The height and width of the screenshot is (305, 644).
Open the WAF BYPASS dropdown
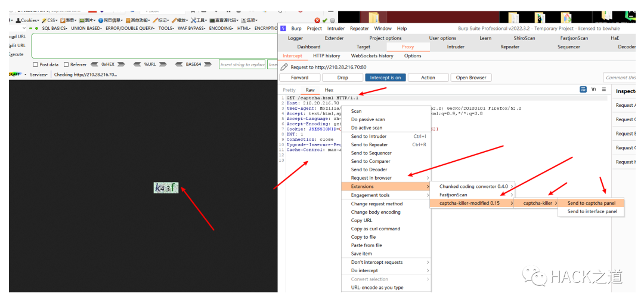pos(191,29)
